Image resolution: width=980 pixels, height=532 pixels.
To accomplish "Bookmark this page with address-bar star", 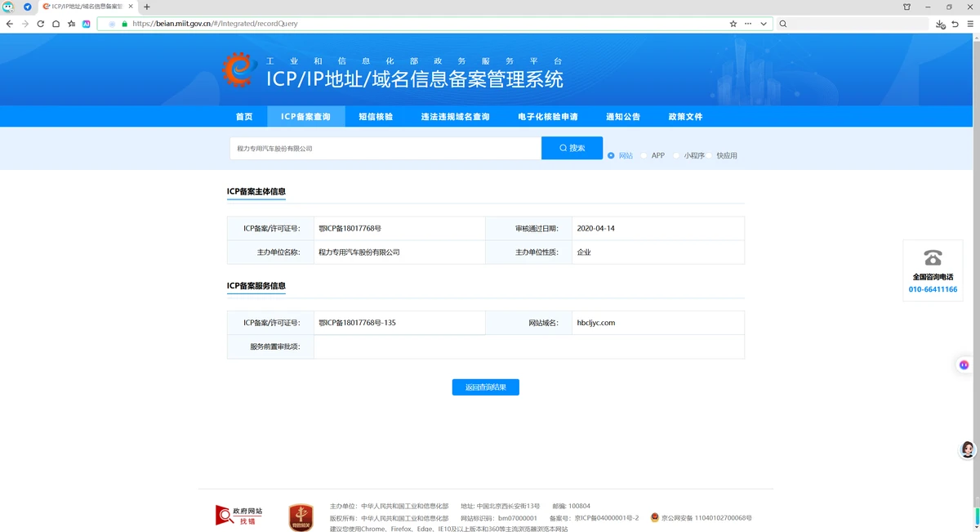I will (x=733, y=24).
